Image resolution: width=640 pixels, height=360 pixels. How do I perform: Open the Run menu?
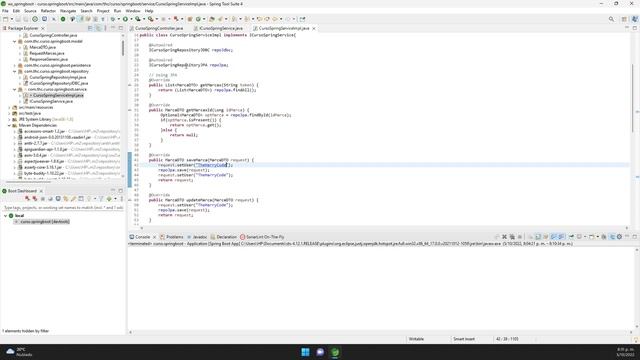pyautogui.click(x=118, y=11)
